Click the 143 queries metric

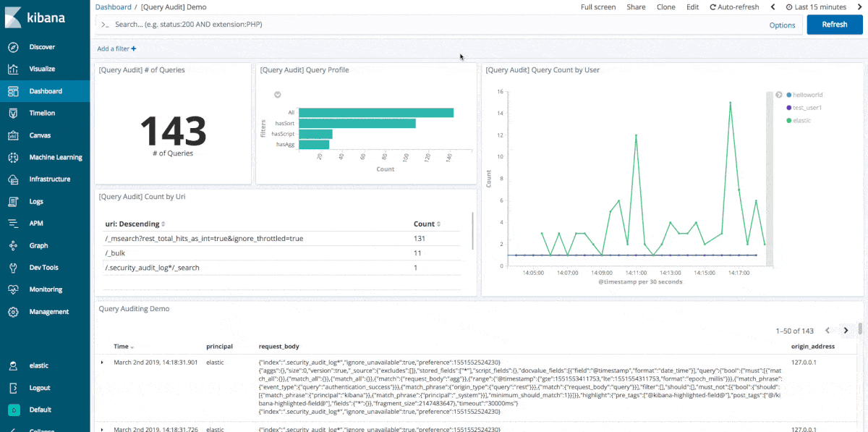[173, 131]
